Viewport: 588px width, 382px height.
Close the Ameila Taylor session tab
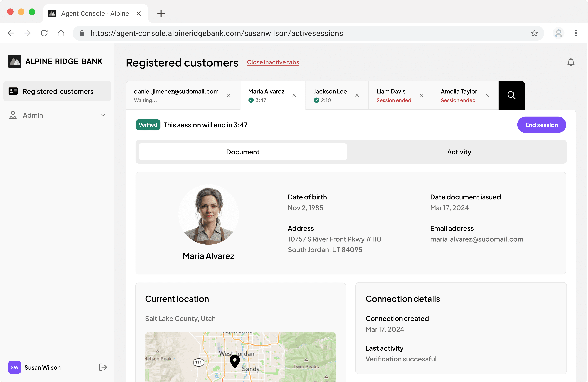coord(487,95)
